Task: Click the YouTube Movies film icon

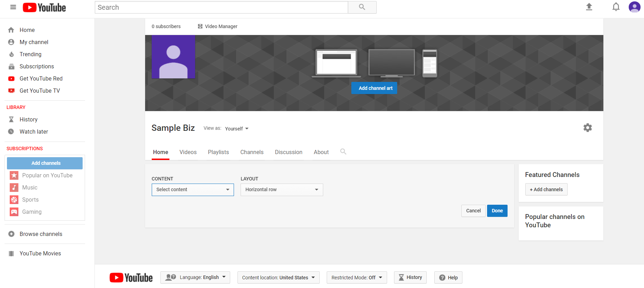Action: pos(11,253)
